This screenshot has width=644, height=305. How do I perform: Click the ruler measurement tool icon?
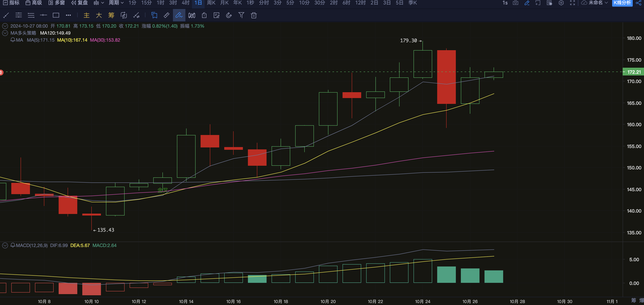coord(166,15)
